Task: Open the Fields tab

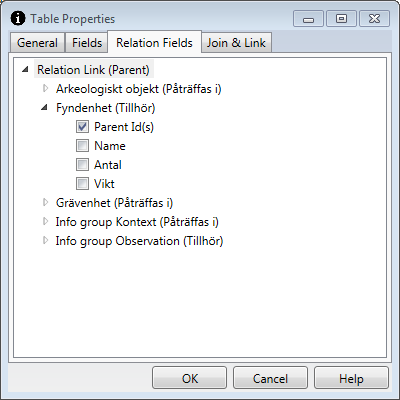Action: 87,43
